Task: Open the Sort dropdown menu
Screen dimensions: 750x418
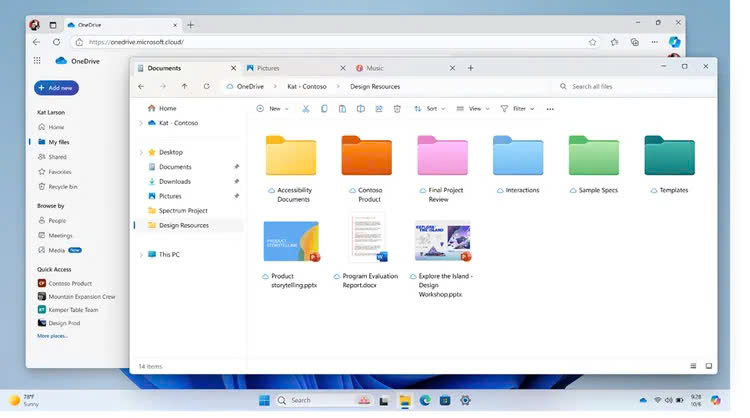Action: [x=431, y=108]
